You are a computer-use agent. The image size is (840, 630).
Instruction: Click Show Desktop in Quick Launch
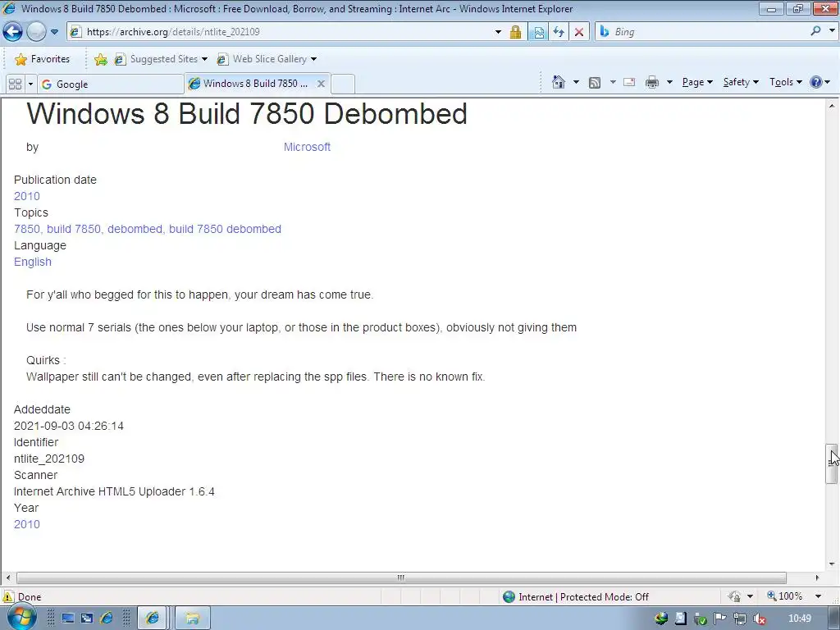pos(68,619)
